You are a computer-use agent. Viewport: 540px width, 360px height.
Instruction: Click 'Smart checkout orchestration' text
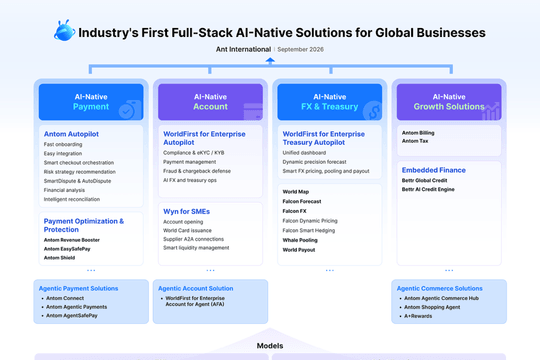[79, 163]
